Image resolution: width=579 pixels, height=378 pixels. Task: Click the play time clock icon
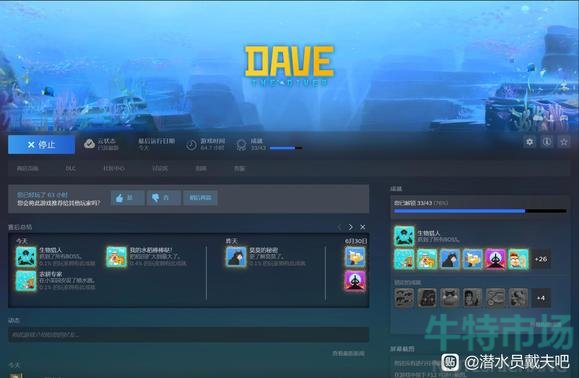click(x=191, y=145)
